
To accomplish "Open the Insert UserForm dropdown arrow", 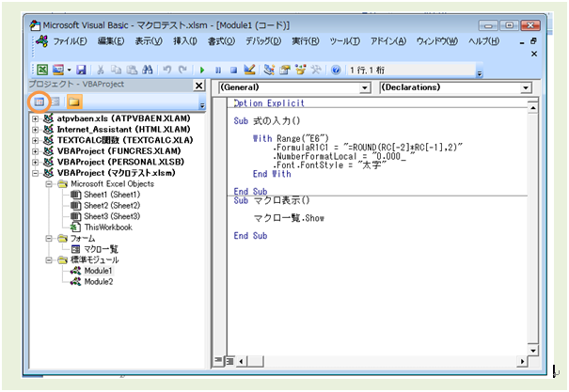I will point(69,70).
